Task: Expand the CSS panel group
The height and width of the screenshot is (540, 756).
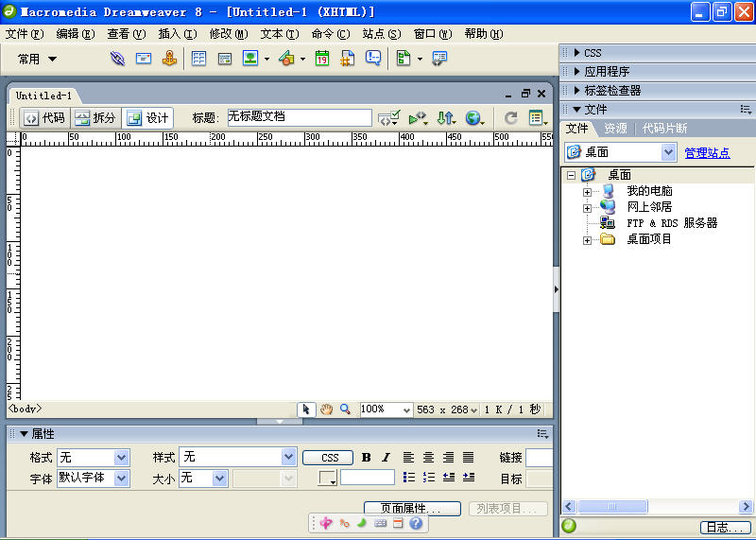Action: click(x=578, y=53)
